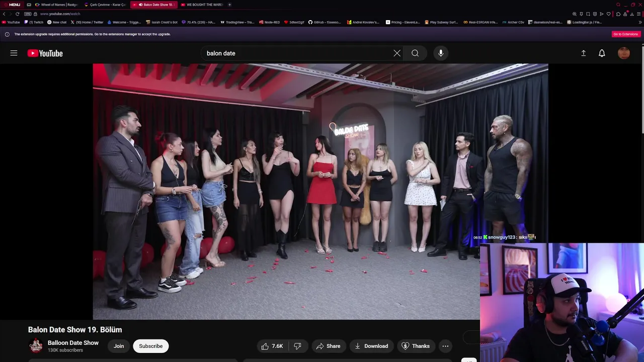
Task: Open Twitch bookmark
Action: tap(33, 22)
